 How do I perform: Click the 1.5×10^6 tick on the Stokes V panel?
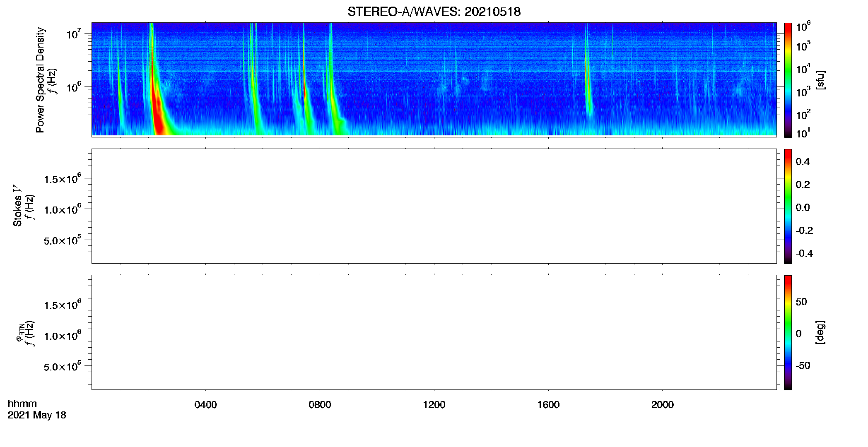point(63,178)
